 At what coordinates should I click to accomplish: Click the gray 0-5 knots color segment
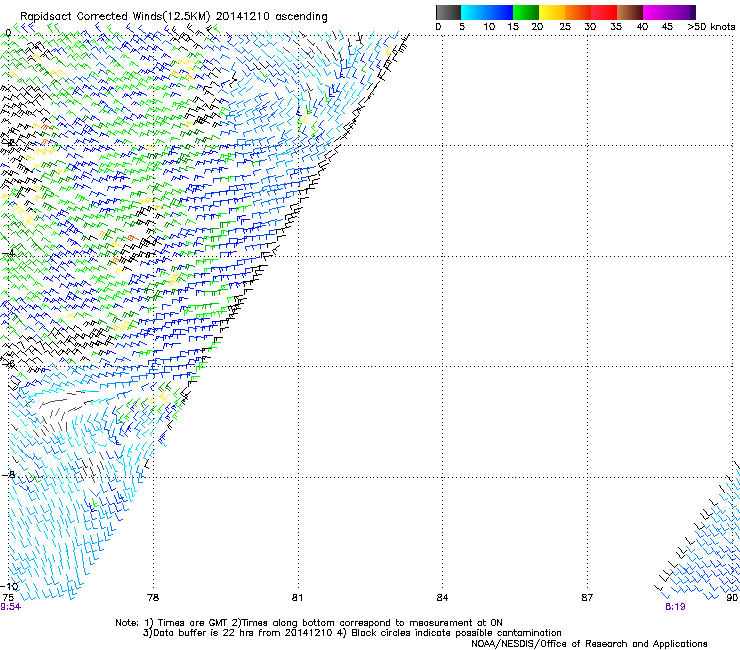coord(448,12)
